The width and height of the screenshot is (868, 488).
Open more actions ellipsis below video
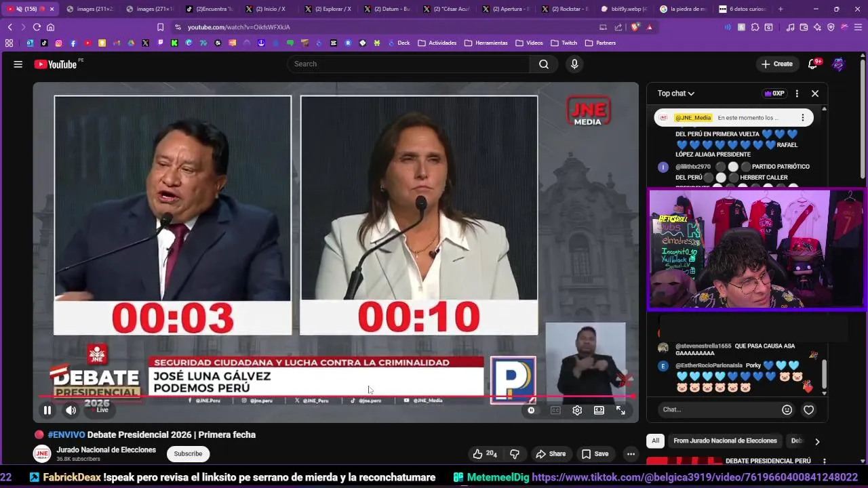[x=631, y=454]
